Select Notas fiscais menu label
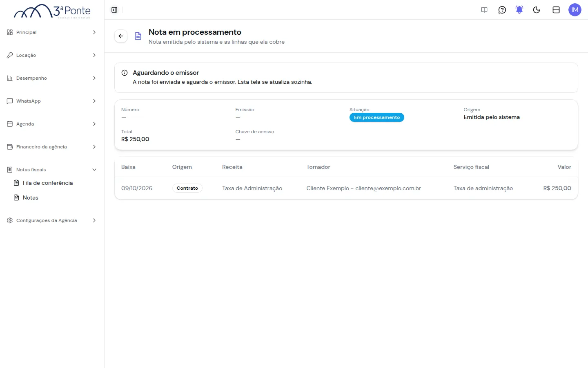 [31, 170]
